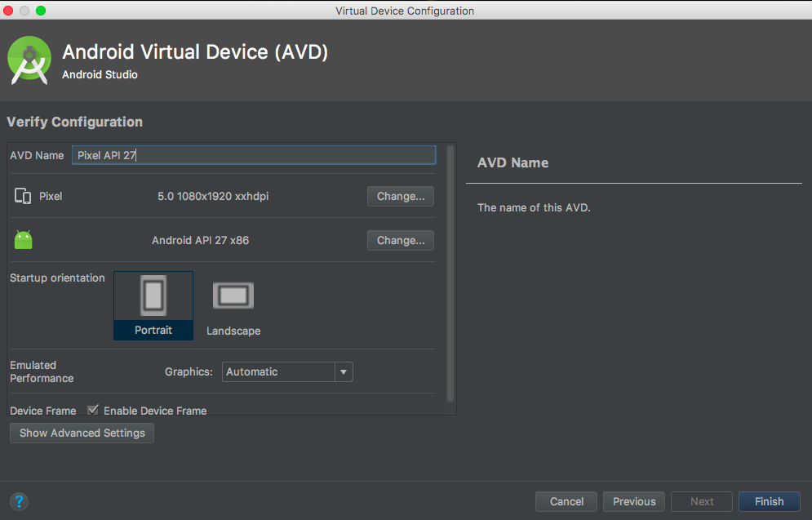Click the AVD app launcher icon in header
Viewport: 812px width, 520px height.
click(x=29, y=60)
